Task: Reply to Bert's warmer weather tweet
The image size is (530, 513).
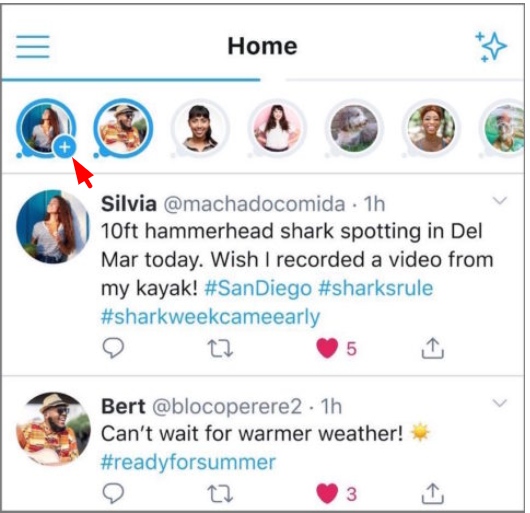Action: [x=113, y=494]
